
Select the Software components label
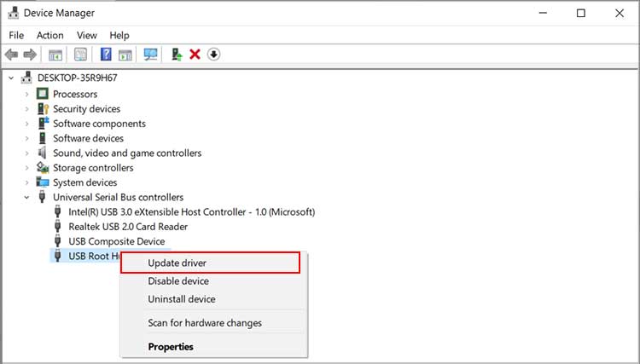(99, 124)
